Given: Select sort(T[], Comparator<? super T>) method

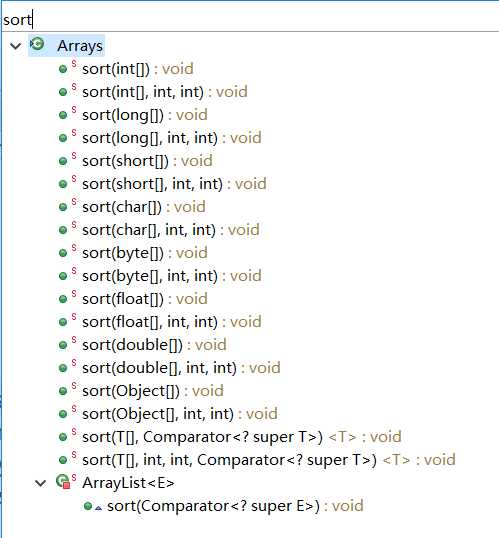Looking at the screenshot, I should 242,437.
